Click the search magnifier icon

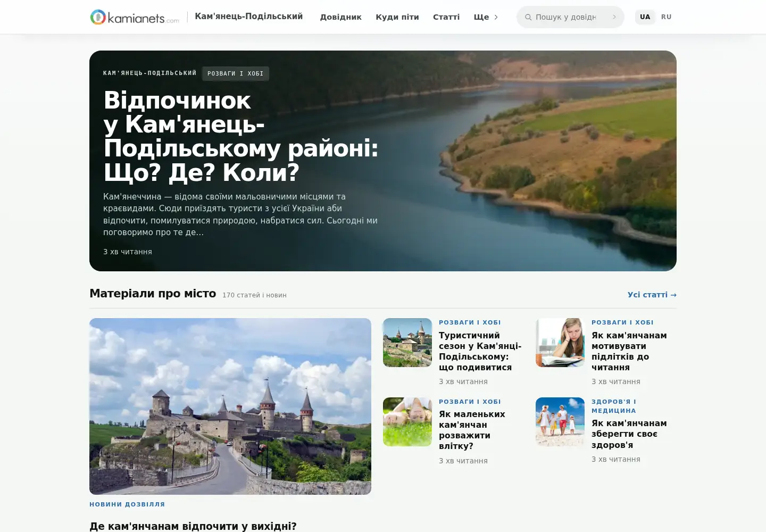pos(528,17)
